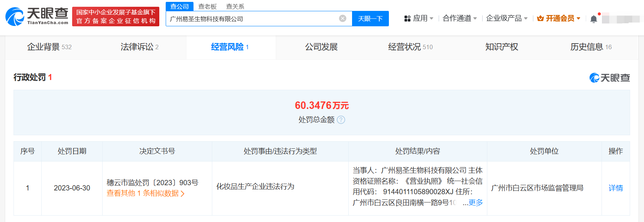Open the 法律诉讼 tab

(x=139, y=47)
